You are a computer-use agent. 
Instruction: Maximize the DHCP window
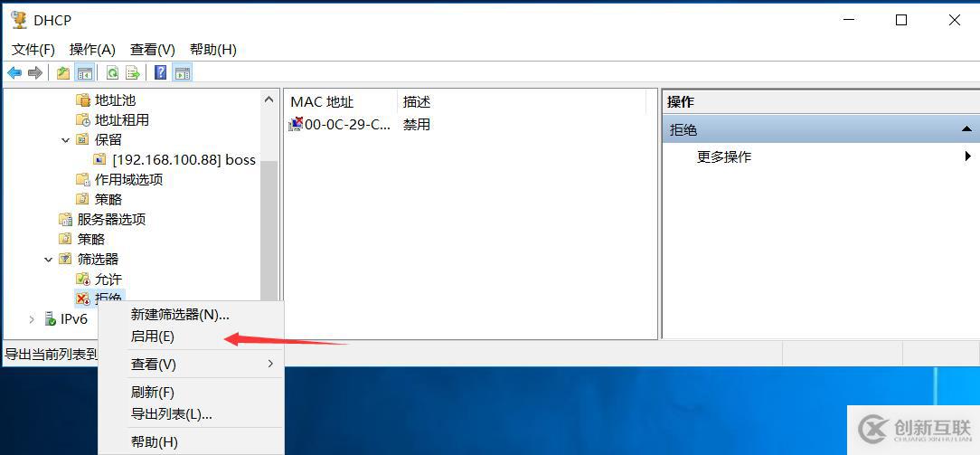click(900, 21)
